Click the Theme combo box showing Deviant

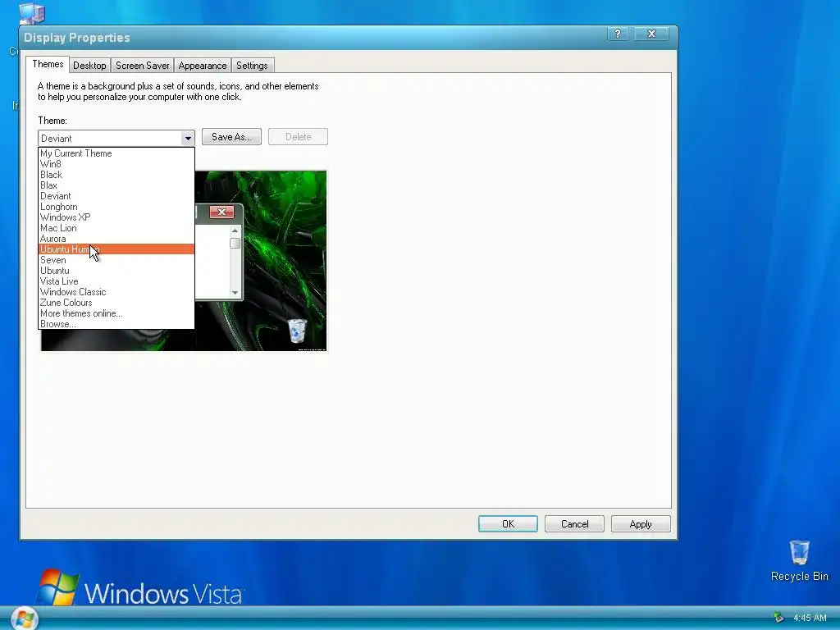click(116, 138)
